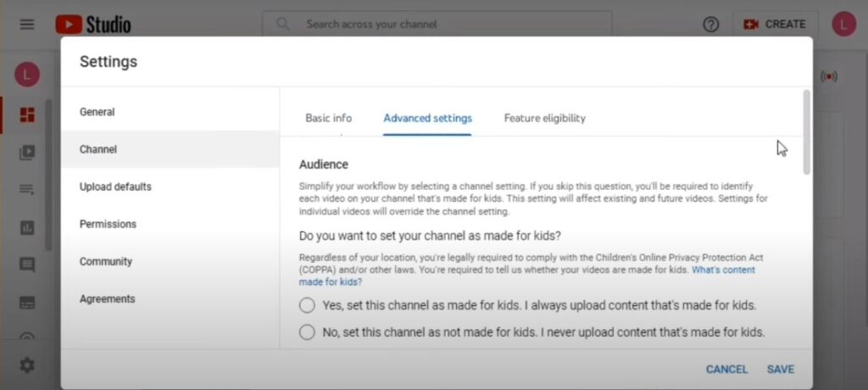The height and width of the screenshot is (390, 868).
Task: Click the Settings gear icon in sidebar
Action: click(x=27, y=365)
